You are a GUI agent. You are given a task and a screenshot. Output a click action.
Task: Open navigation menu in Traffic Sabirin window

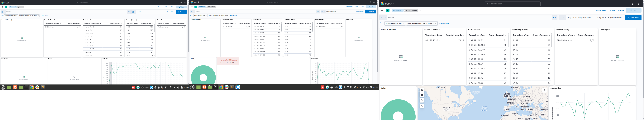click(192, 7)
